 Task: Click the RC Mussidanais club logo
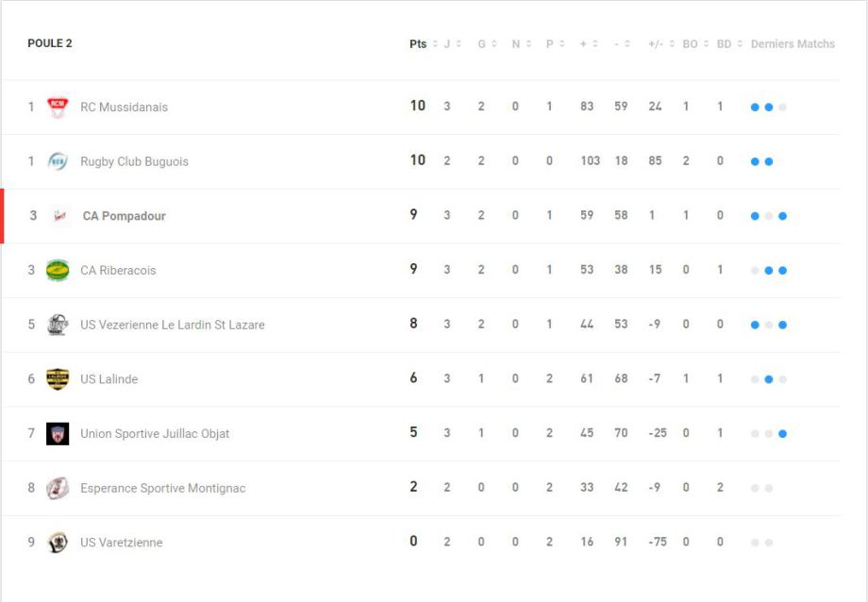click(58, 107)
